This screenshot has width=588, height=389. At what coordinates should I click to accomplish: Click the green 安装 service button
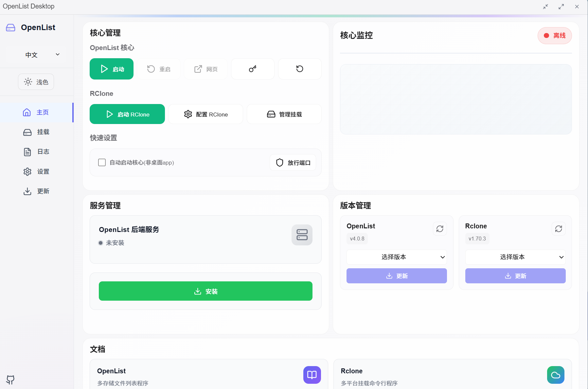[205, 291]
